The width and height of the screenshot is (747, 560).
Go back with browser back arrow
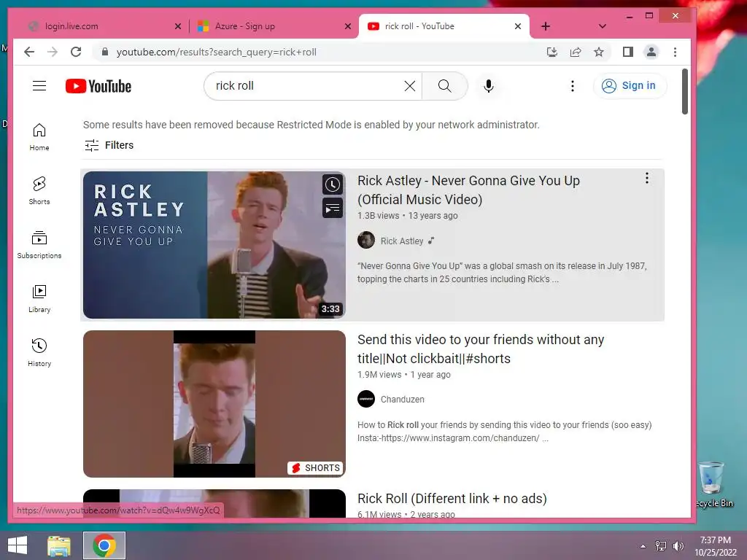[x=29, y=52]
